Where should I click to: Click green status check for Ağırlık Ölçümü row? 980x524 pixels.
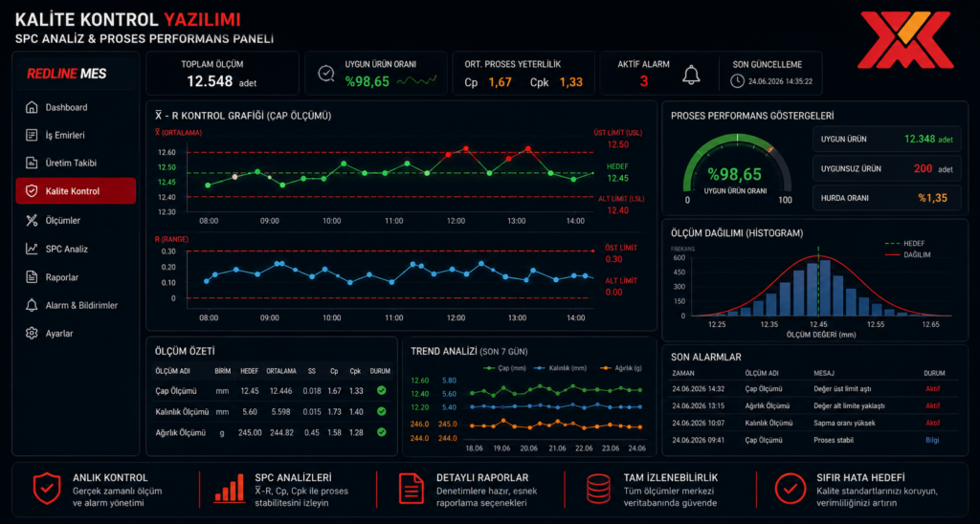pos(381,432)
